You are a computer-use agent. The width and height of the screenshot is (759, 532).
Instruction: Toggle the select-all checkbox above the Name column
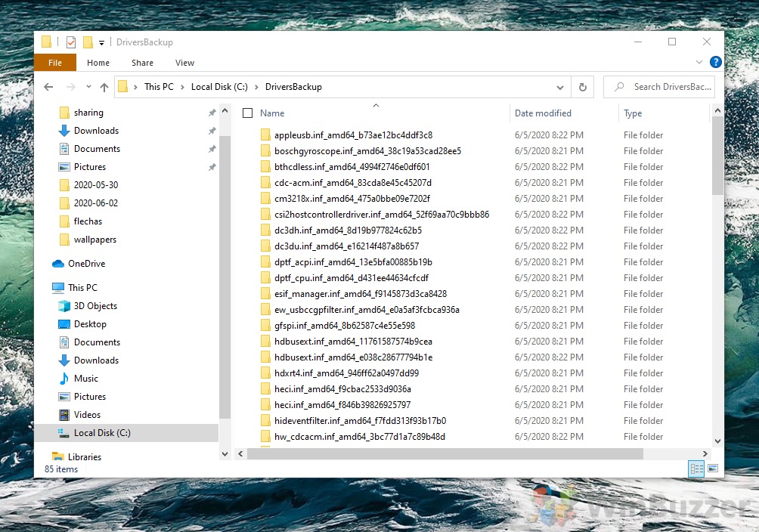click(x=247, y=113)
